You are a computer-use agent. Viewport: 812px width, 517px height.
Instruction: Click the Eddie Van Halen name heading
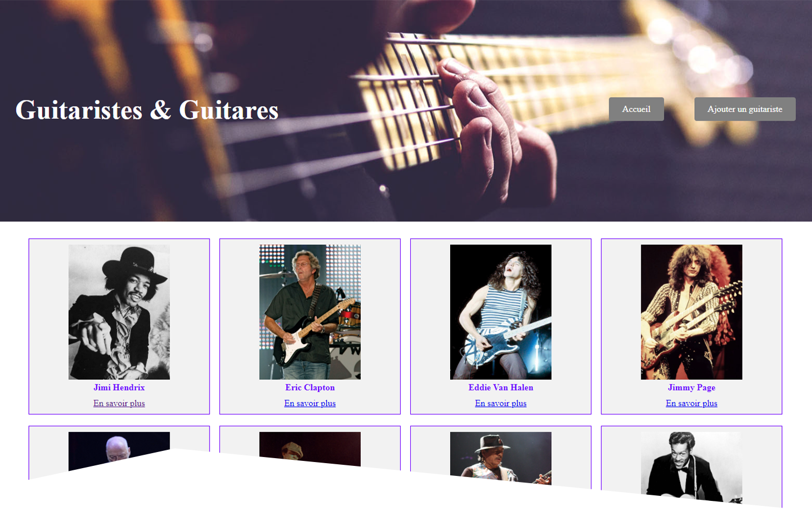pos(501,388)
